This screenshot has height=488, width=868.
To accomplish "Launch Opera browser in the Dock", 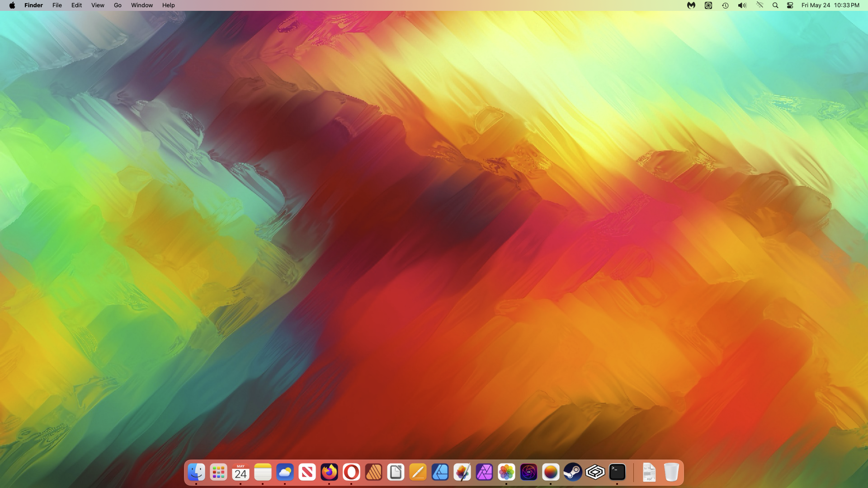I will [351, 472].
